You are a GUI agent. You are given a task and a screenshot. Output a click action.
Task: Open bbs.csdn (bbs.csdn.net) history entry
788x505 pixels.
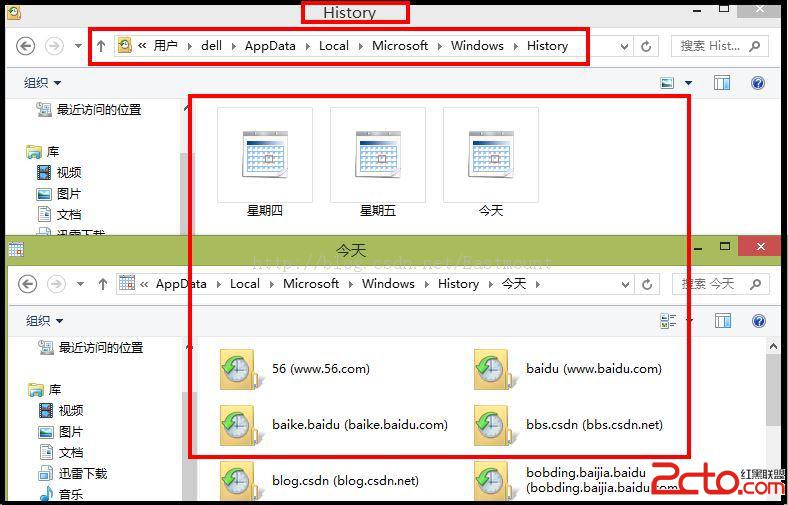coord(569,425)
